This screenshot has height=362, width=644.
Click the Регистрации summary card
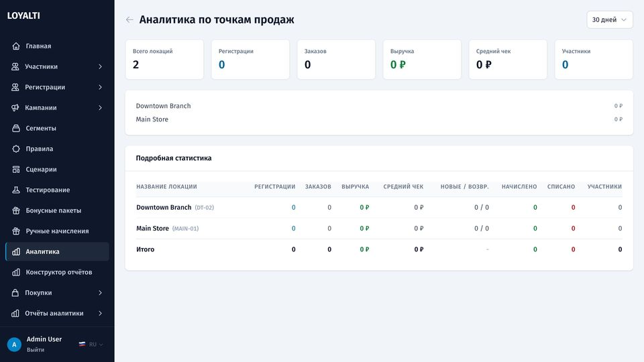click(x=250, y=60)
